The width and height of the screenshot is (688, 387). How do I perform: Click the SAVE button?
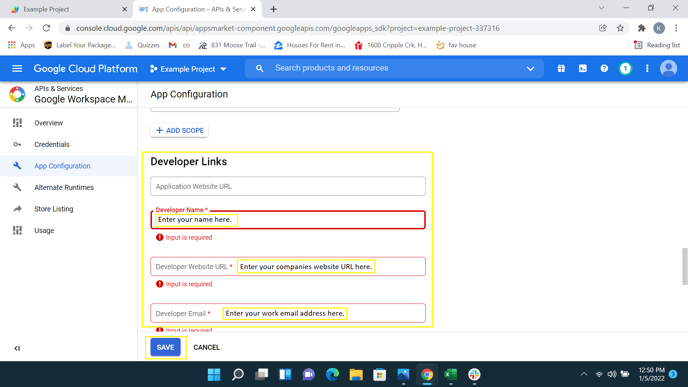(165, 347)
